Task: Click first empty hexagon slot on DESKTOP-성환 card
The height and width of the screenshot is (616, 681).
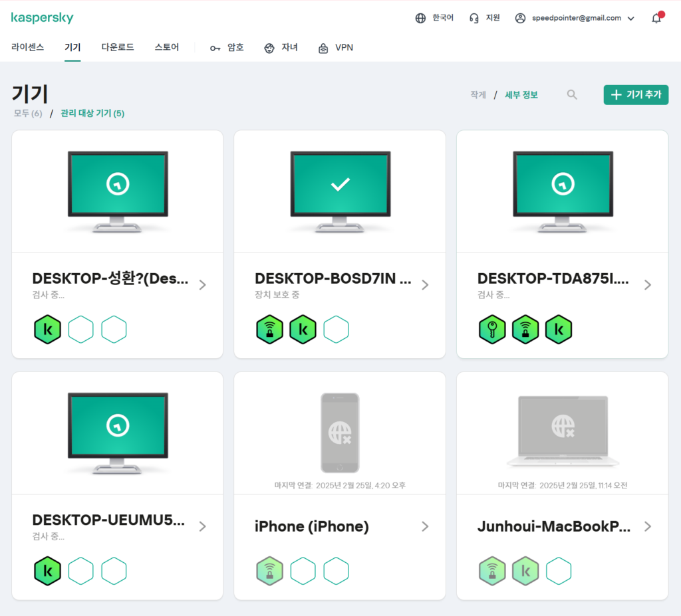Action: pos(80,330)
